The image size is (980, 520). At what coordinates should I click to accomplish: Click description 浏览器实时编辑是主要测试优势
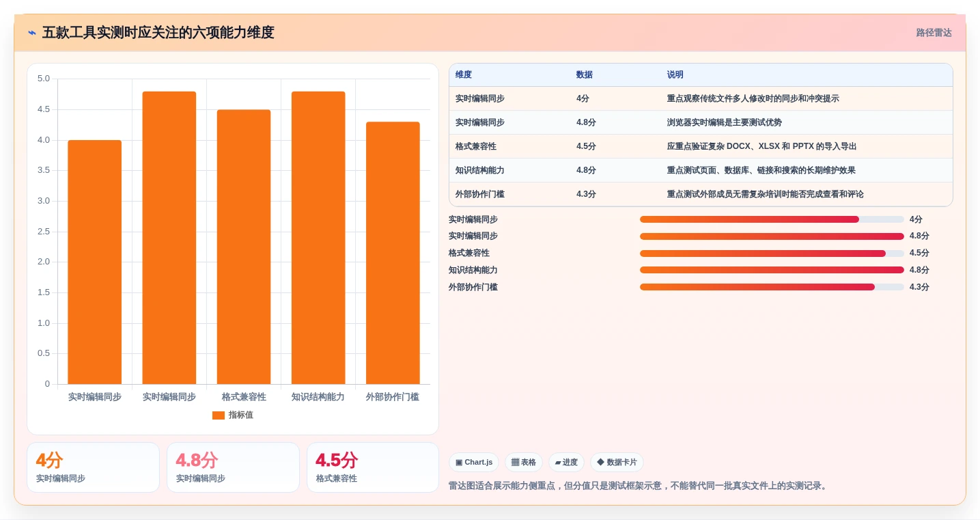click(x=725, y=123)
